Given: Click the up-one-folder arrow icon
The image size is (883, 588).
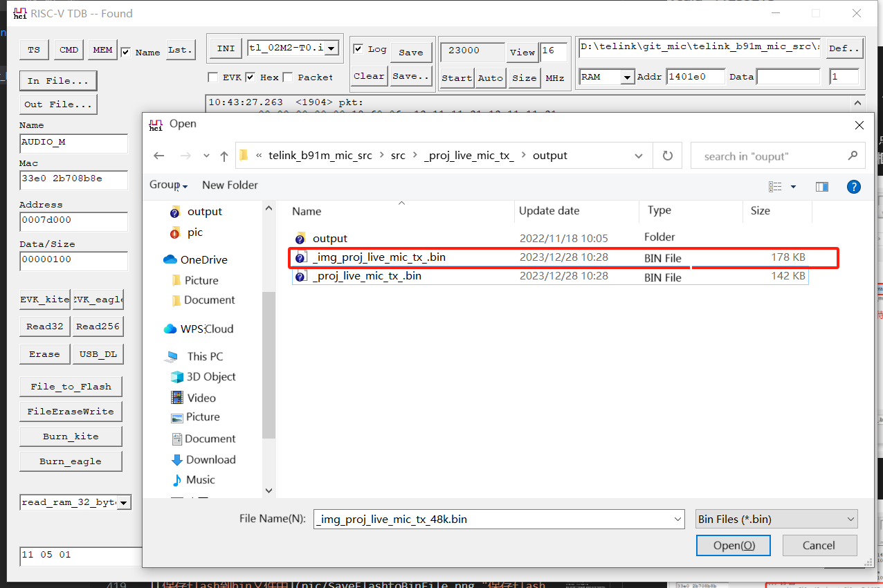Looking at the screenshot, I should point(223,156).
